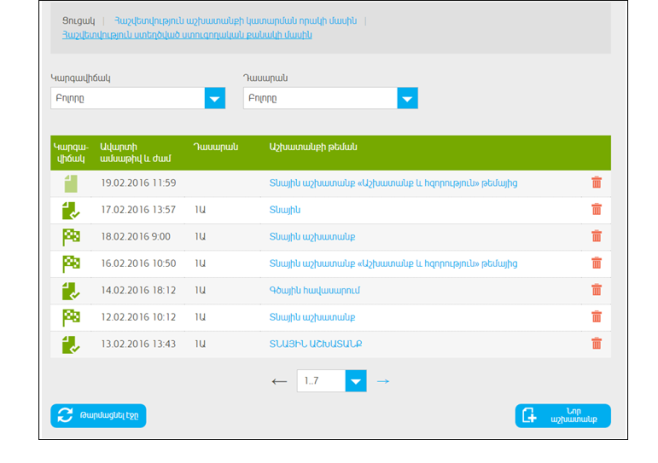Screen dimensions: 658x463
Task: Click the Նոր աշխատանք new assignment button
Action: point(562,416)
